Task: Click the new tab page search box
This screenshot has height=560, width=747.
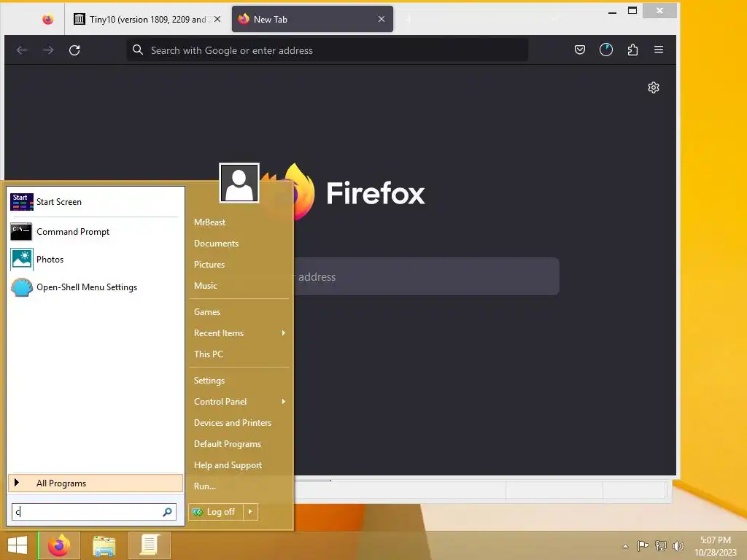Action: pyautogui.click(x=426, y=276)
